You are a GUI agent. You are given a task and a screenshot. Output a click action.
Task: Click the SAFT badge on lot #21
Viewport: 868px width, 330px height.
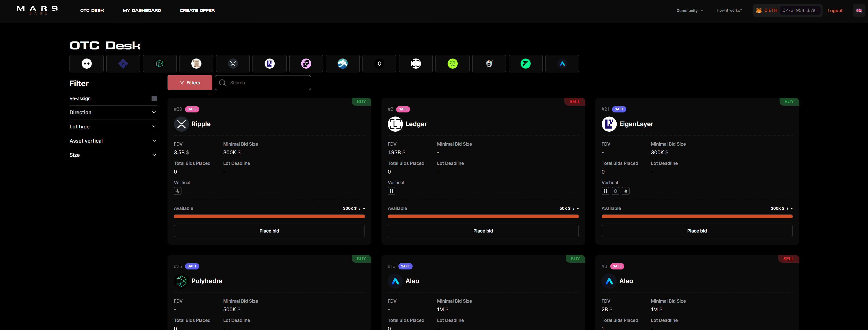coord(619,109)
